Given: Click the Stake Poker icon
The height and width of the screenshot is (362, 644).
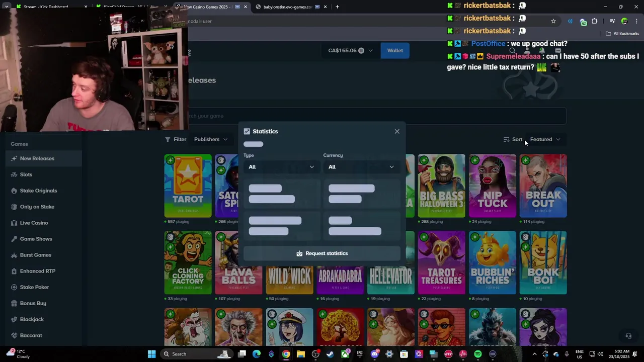Looking at the screenshot, I should coord(14,287).
